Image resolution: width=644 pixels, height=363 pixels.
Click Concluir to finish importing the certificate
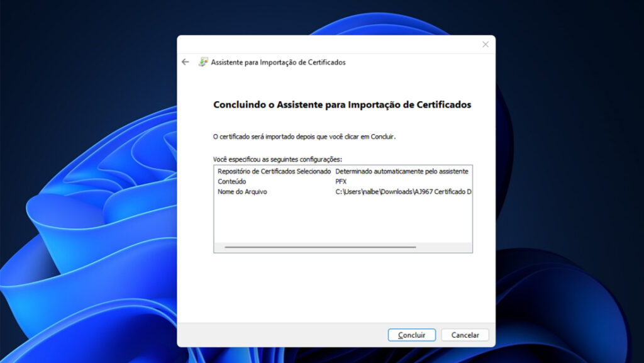(x=411, y=335)
